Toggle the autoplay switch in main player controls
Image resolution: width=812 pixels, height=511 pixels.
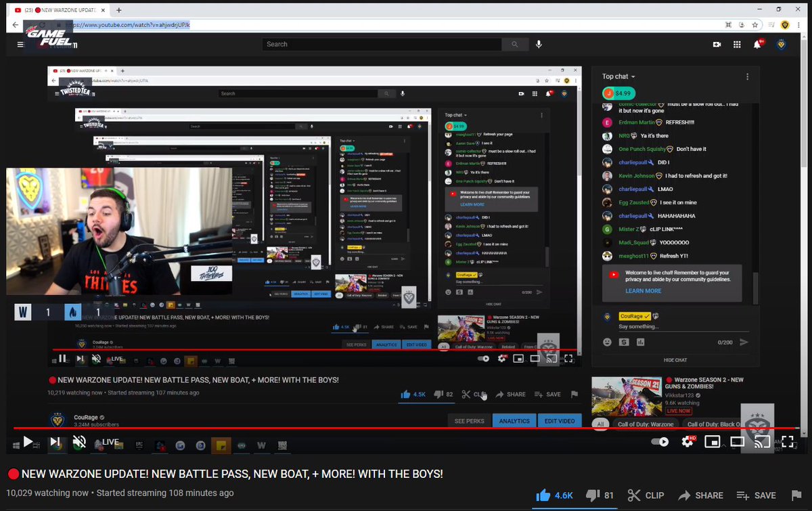point(660,442)
